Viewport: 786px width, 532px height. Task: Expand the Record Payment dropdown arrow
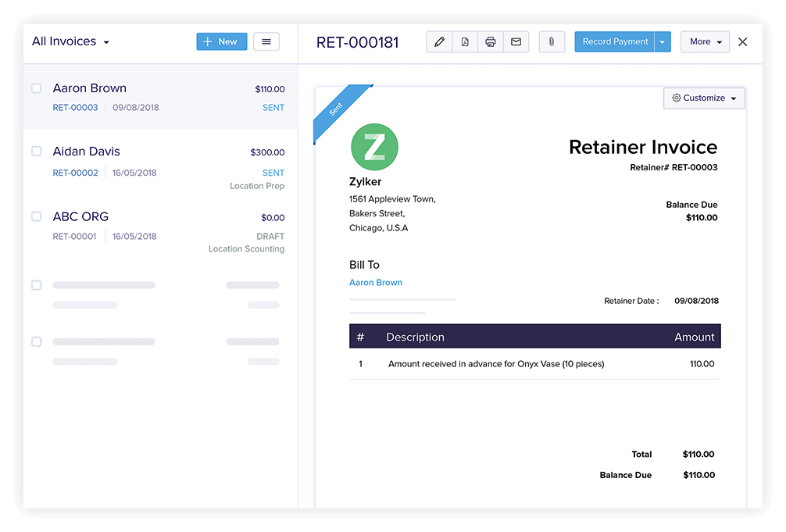(x=663, y=41)
